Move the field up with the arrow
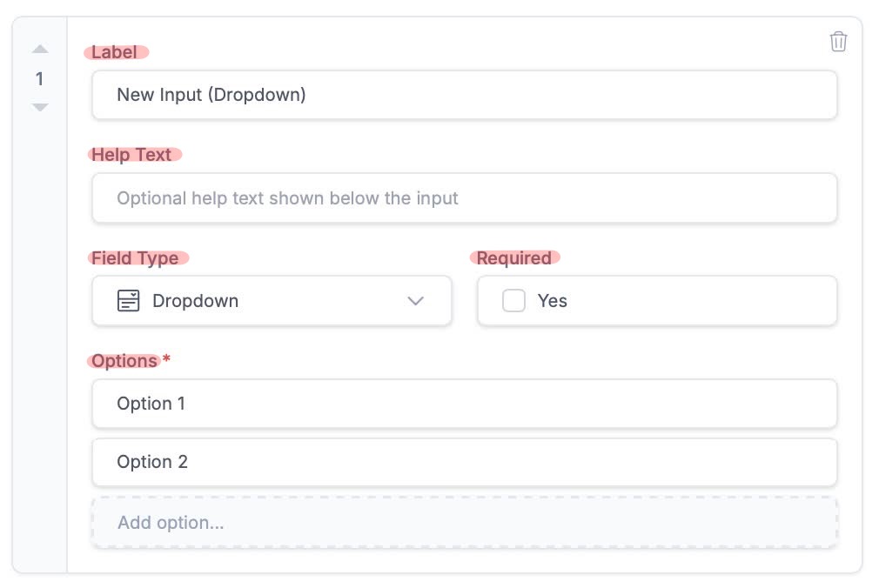Image resolution: width=879 pixels, height=588 pixels. (40, 50)
